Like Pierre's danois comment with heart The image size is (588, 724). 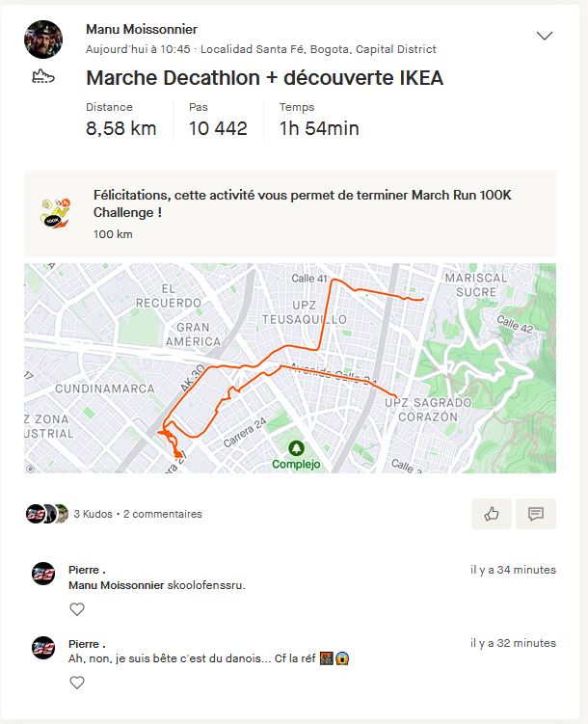[77, 683]
